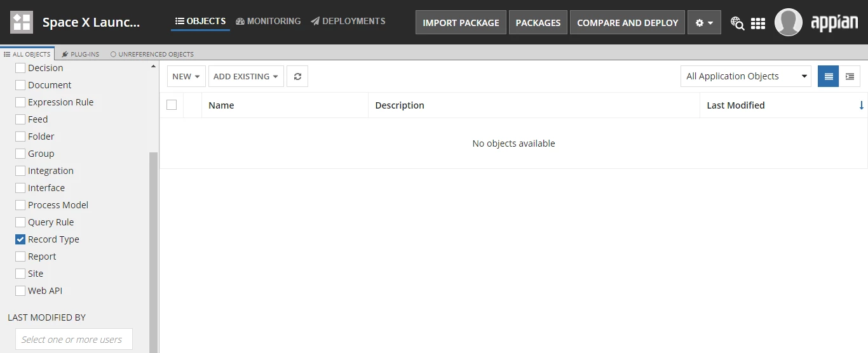Sort by the Description column header
This screenshot has height=353, width=868.
(400, 105)
